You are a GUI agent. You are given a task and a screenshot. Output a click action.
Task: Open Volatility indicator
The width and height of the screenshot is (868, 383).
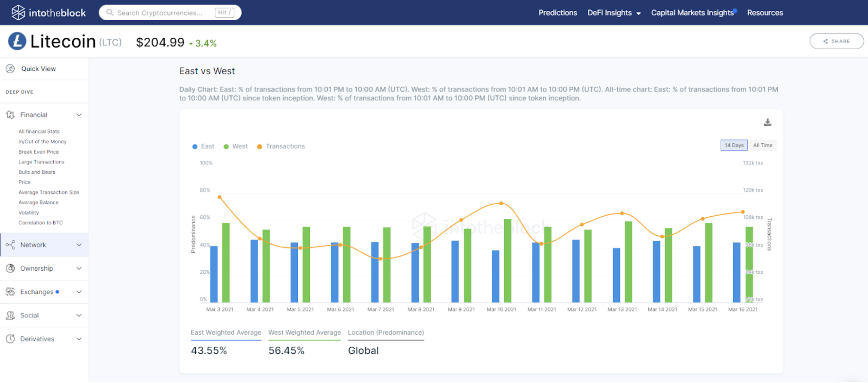[29, 213]
